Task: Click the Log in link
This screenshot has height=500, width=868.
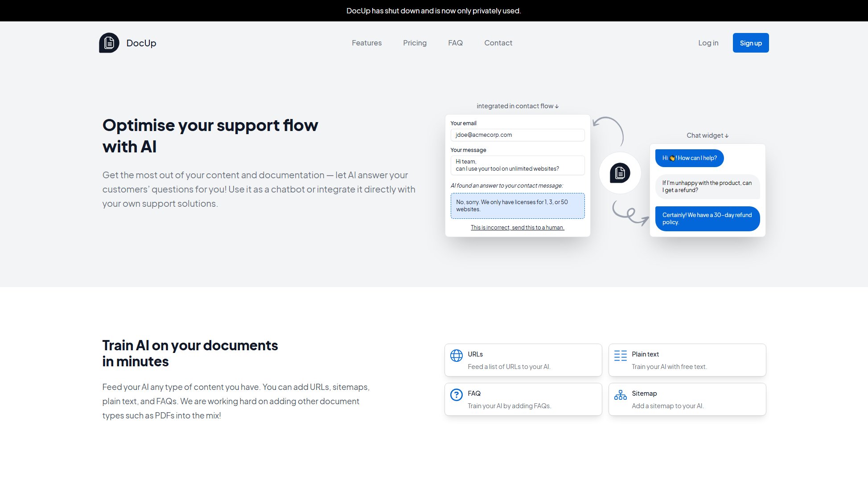Action: [x=708, y=43]
